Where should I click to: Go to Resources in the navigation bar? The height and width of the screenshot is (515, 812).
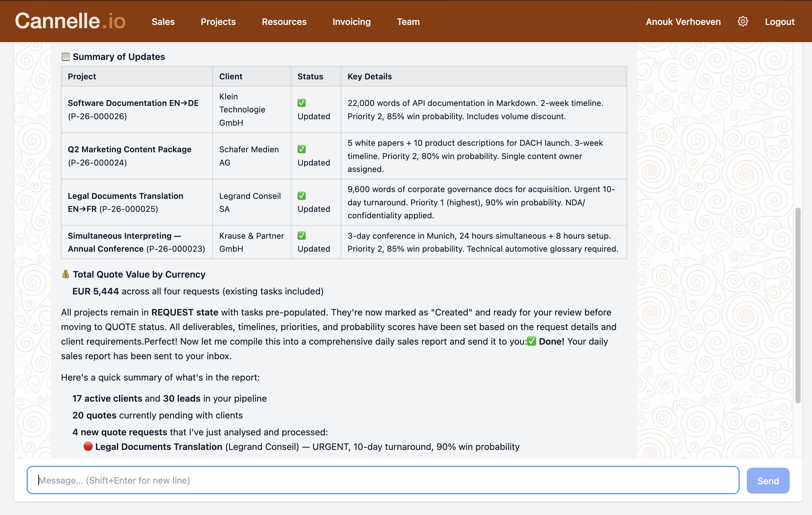pos(284,22)
